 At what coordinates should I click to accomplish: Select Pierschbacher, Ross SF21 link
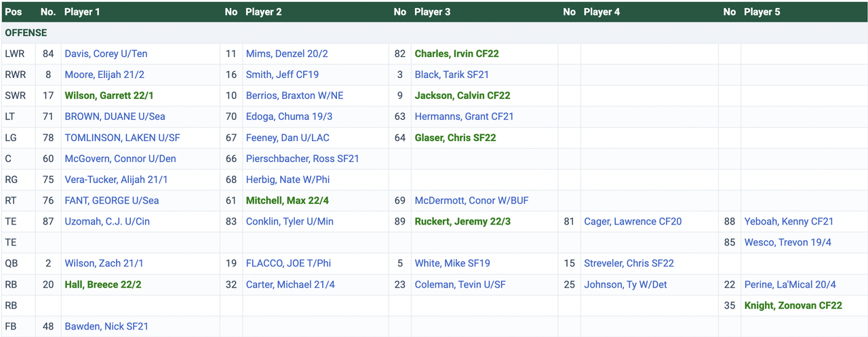click(x=302, y=159)
